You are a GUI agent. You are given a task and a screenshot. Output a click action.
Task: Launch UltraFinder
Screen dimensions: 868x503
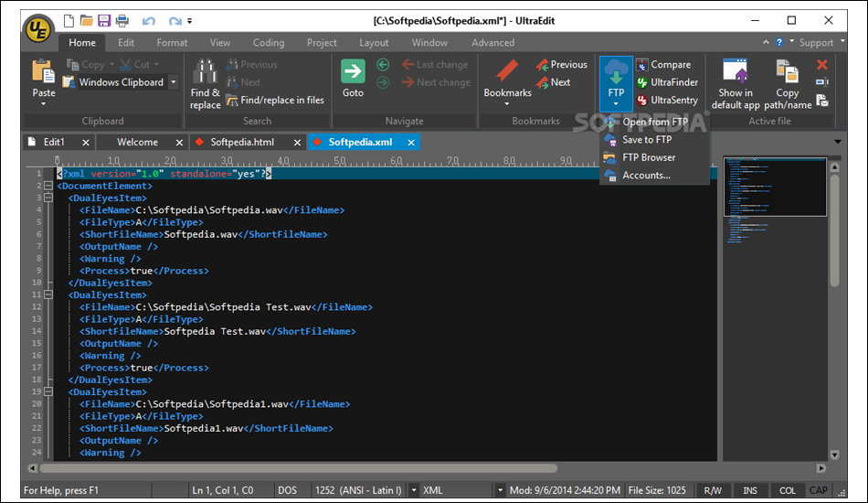coord(667,82)
